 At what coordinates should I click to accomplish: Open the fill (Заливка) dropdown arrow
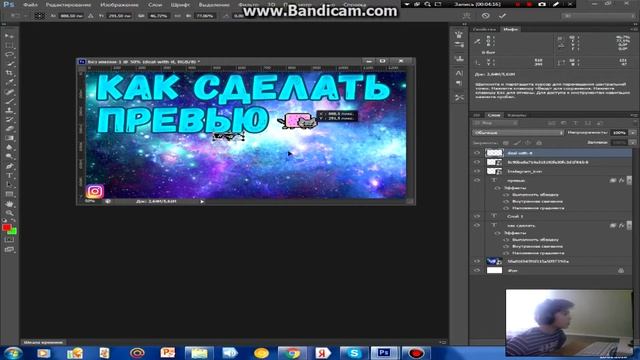click(x=633, y=143)
